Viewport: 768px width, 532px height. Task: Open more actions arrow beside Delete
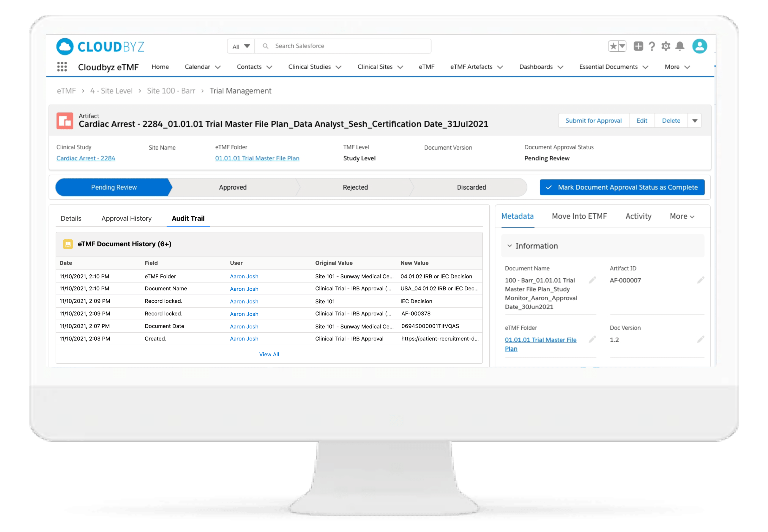[695, 121]
